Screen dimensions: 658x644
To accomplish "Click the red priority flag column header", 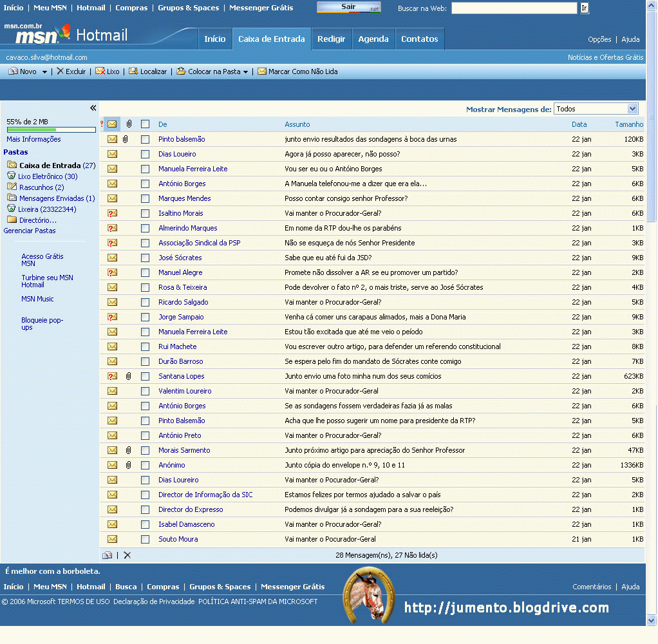I will [x=102, y=124].
